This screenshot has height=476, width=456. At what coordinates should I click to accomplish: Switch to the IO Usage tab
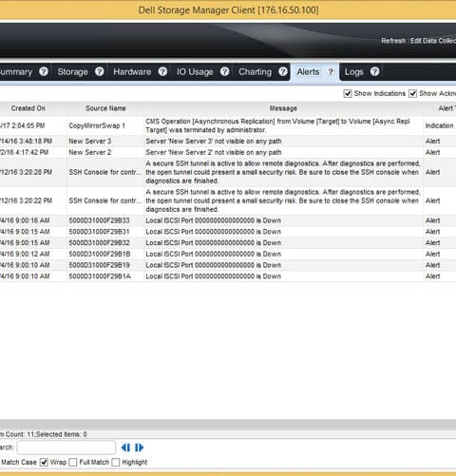pyautogui.click(x=195, y=72)
